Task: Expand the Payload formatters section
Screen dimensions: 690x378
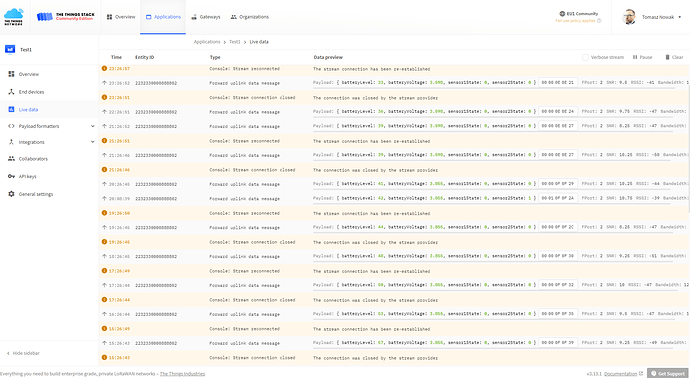Action: 92,126
